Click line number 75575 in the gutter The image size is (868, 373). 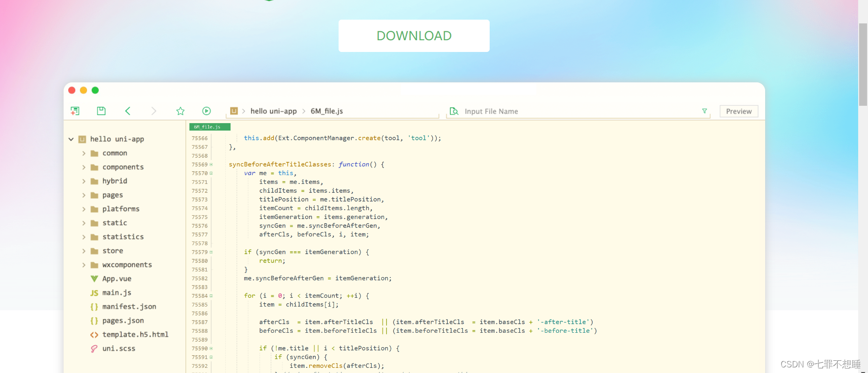click(200, 217)
